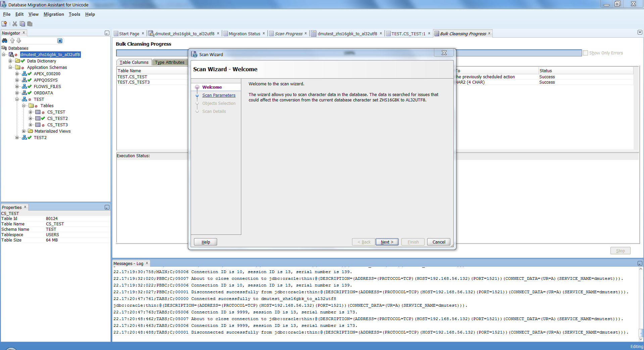Click the CS_TEST table grid icon
The image size is (644, 350).
[x=38, y=112]
